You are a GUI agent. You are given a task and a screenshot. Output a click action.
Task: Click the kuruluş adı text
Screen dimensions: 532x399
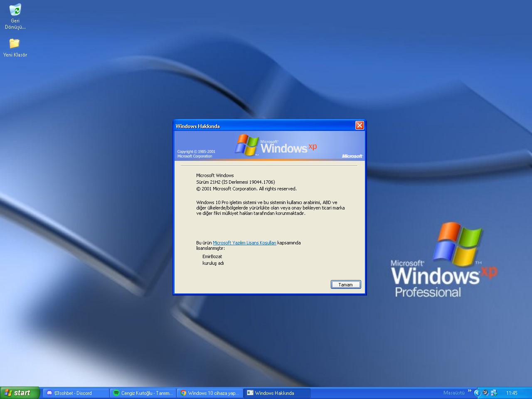tap(213, 263)
